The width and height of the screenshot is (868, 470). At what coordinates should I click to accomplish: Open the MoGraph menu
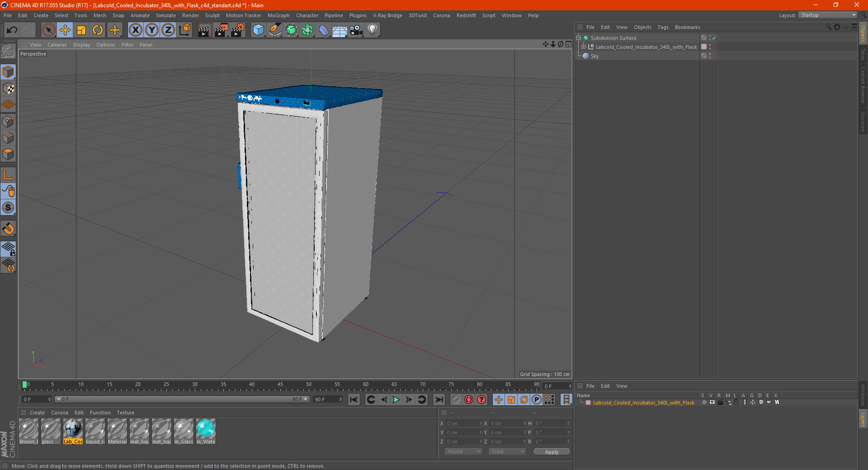click(x=278, y=15)
